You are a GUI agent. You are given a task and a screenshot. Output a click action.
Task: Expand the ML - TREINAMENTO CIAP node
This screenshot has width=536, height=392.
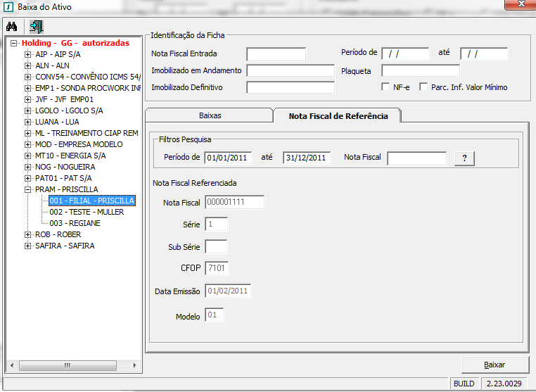27,134
